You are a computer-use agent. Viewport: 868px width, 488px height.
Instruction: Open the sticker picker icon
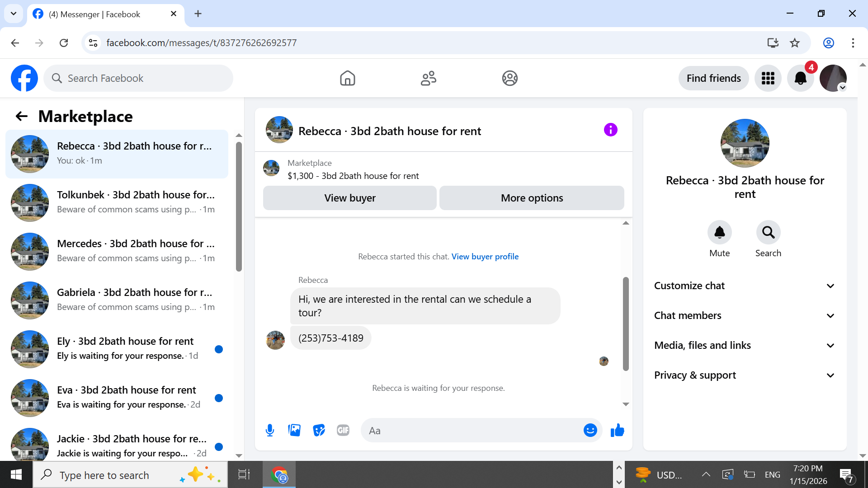(319, 430)
